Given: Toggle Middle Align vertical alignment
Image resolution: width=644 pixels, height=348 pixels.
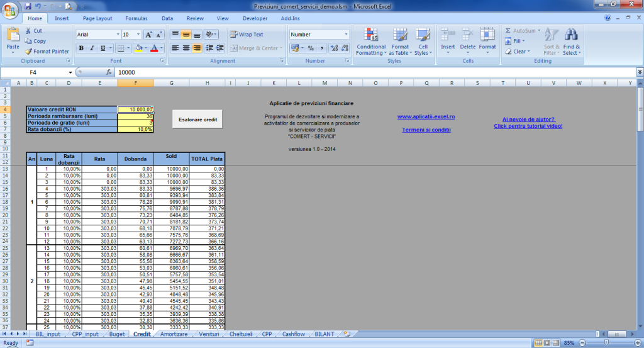Looking at the screenshot, I should [x=186, y=35].
